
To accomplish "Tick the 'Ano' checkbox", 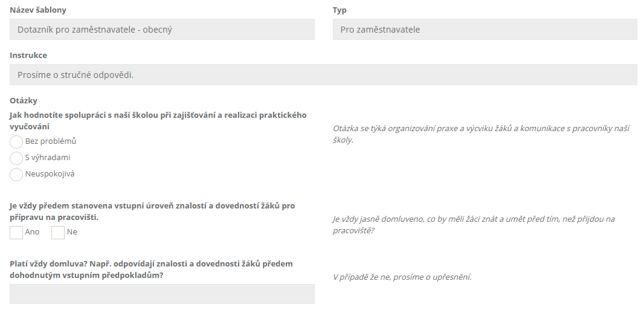I will point(16,233).
